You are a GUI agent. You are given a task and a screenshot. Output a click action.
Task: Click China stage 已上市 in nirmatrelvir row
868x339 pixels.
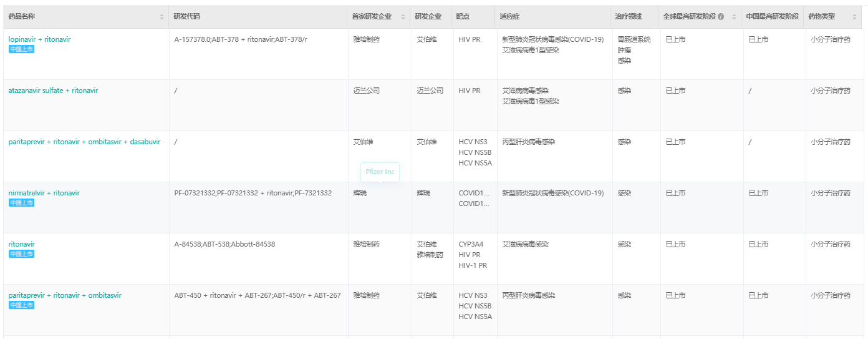pos(758,193)
